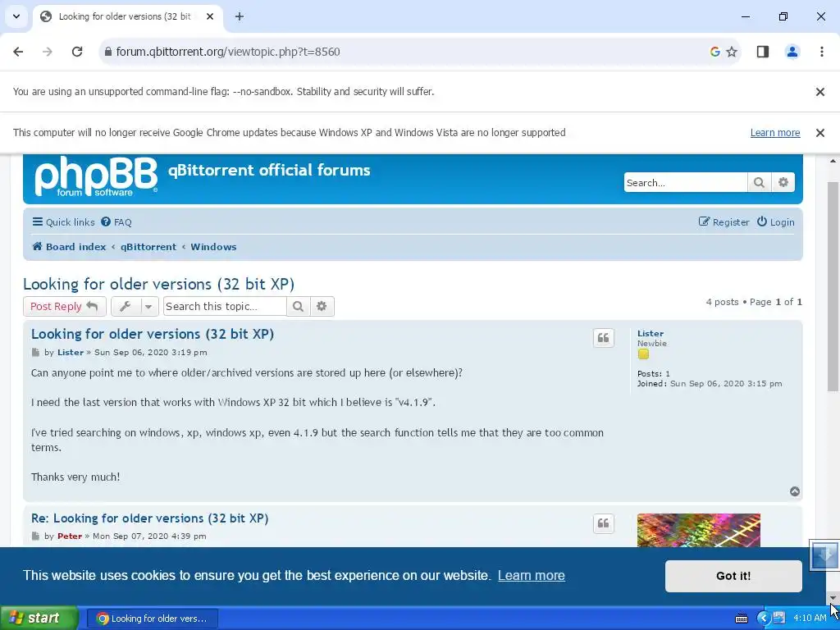
Task: Open the browser side panel icon
Action: (x=763, y=52)
